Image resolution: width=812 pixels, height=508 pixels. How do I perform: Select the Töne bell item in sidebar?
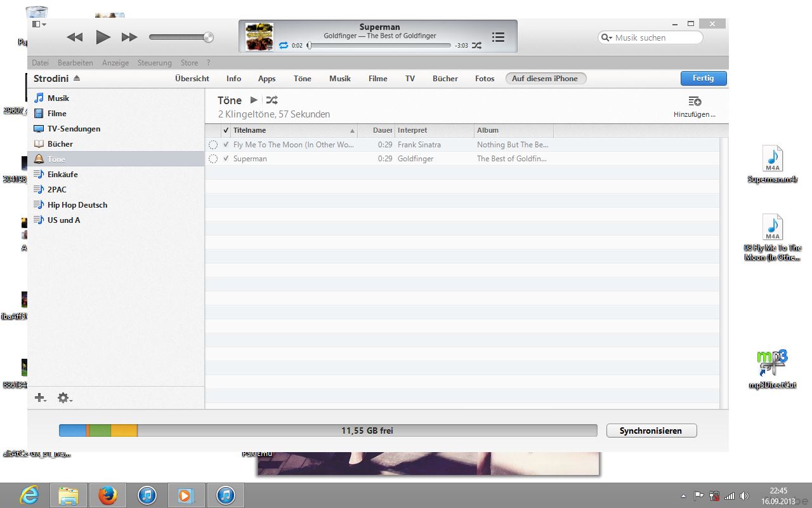coord(116,159)
